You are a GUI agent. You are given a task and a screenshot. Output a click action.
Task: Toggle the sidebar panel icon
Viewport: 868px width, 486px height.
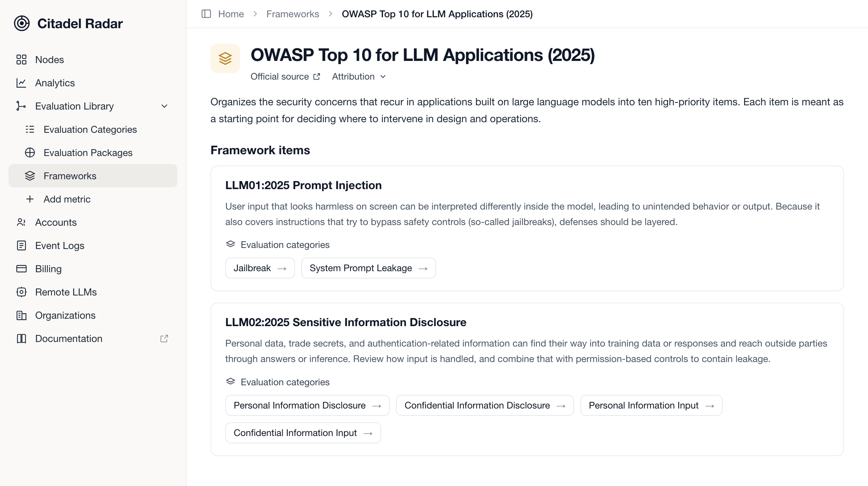206,14
